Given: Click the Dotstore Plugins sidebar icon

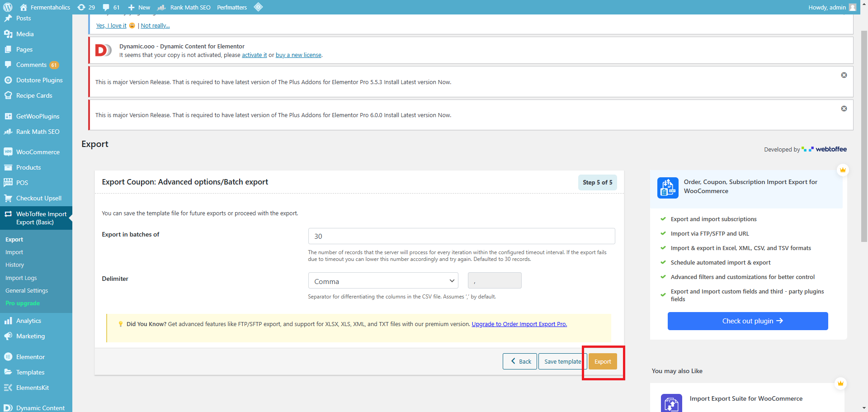Looking at the screenshot, I should (8, 80).
